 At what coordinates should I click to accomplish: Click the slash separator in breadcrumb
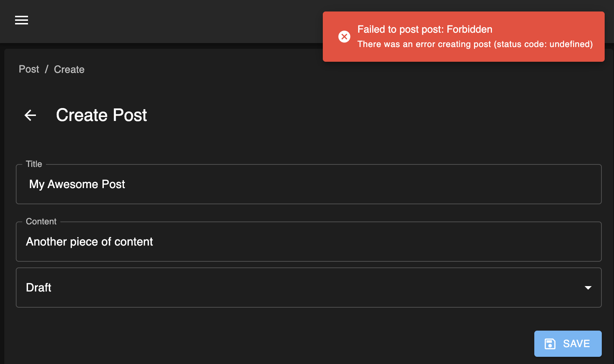pos(46,69)
